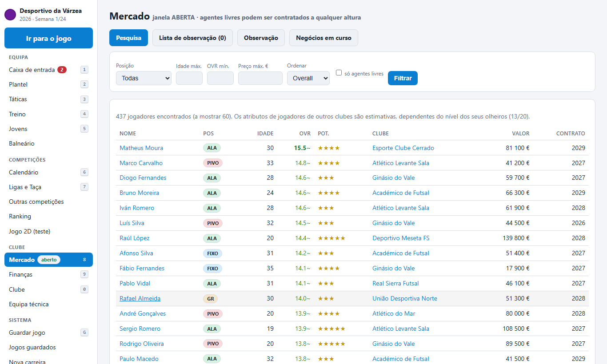The image size is (607, 364).
Task: Open Treino in the sidebar
Action: tap(48, 114)
